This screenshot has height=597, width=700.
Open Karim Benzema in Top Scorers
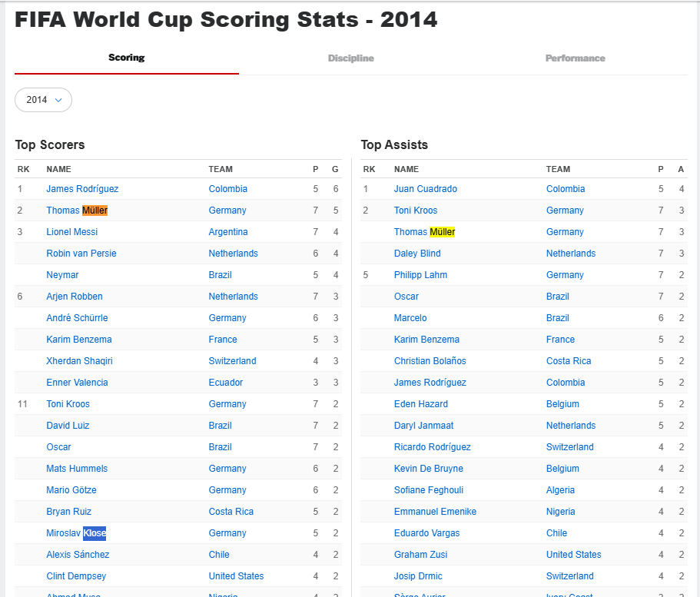(79, 340)
